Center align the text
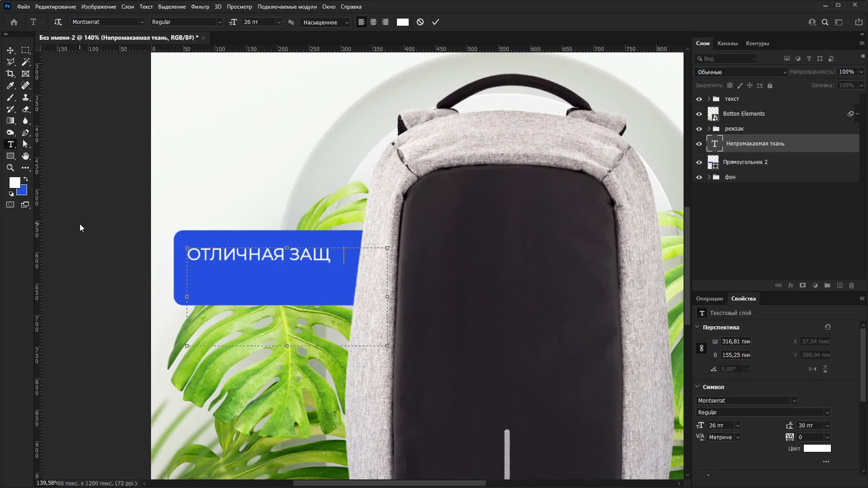 [373, 22]
